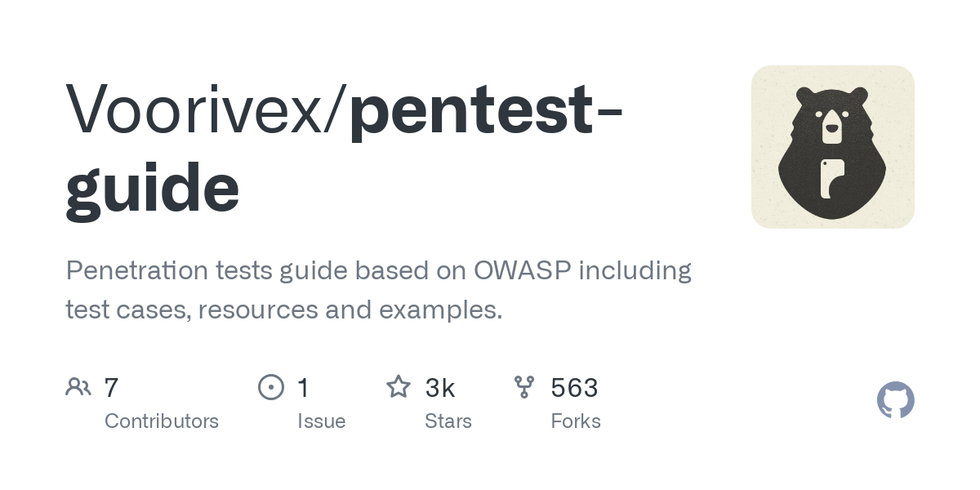The width and height of the screenshot is (980, 490).
Task: Click the Contributors people icon
Action: pyautogui.click(x=78, y=386)
